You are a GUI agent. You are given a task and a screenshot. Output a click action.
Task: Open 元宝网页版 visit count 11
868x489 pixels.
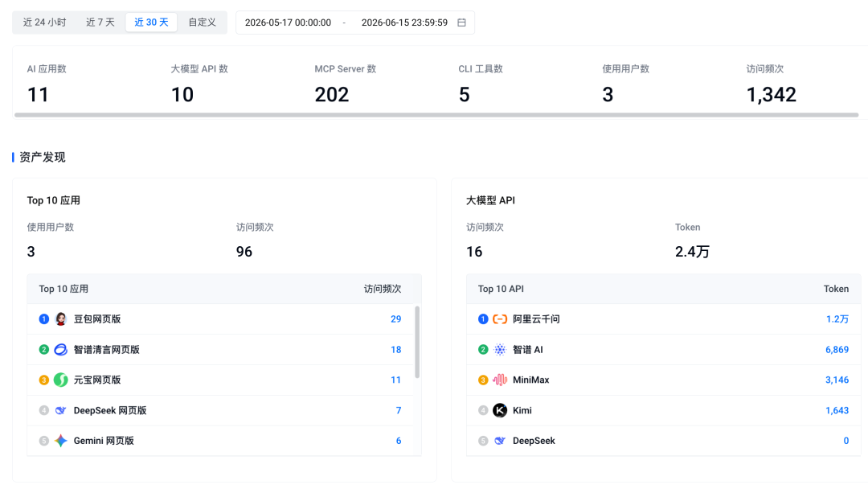(x=395, y=380)
